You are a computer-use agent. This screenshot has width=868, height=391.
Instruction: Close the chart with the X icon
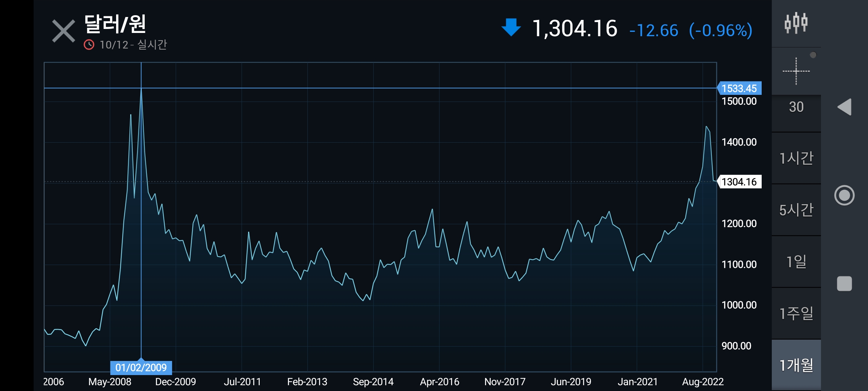[63, 31]
